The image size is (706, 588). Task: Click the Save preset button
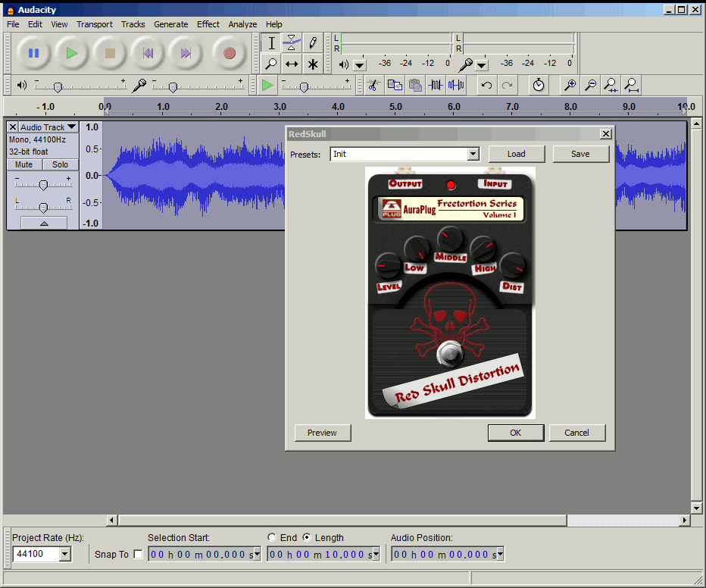[x=580, y=154]
